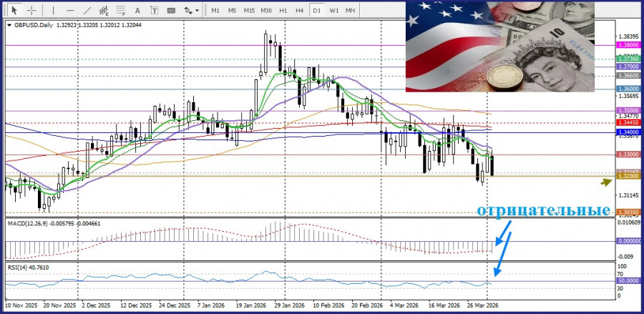Select the text (A) tool

[137, 10]
